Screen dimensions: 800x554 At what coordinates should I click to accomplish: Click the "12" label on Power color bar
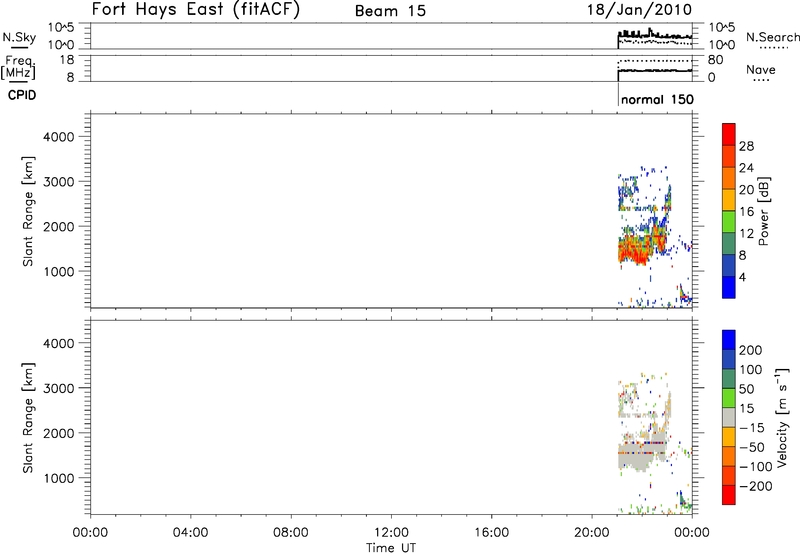746,234
